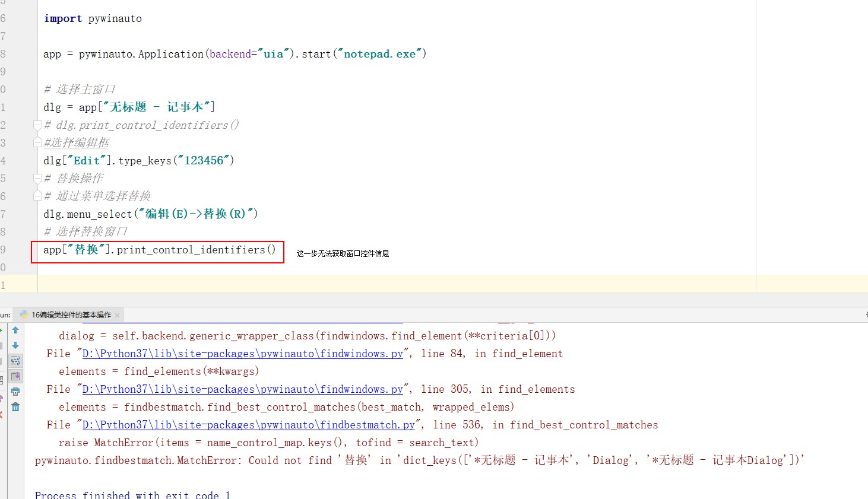Clear console with the trash icon
Image resolution: width=868 pixels, height=499 pixels.
tap(15, 407)
